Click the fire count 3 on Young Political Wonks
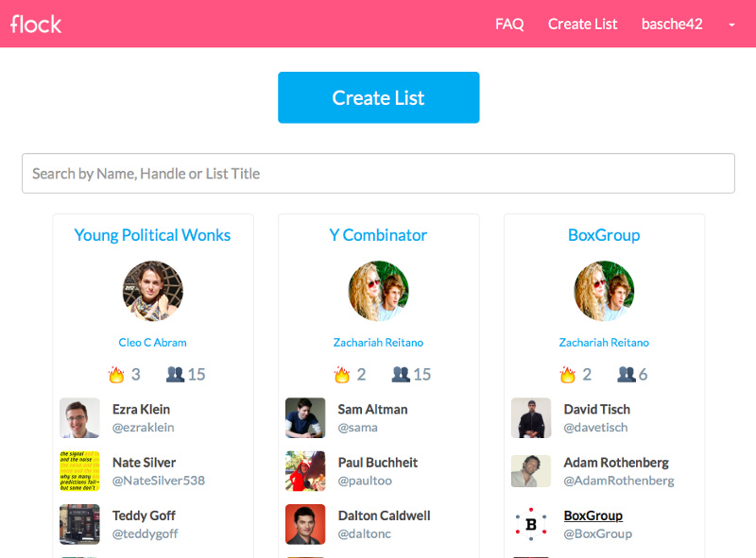The height and width of the screenshot is (558, 756). point(136,375)
